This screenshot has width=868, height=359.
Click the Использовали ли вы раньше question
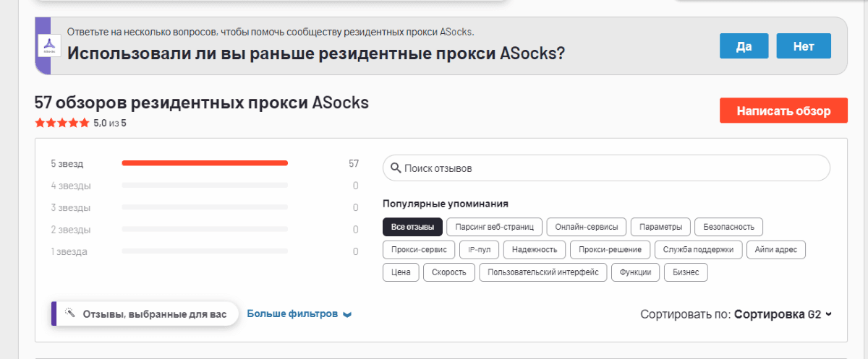[x=316, y=53]
